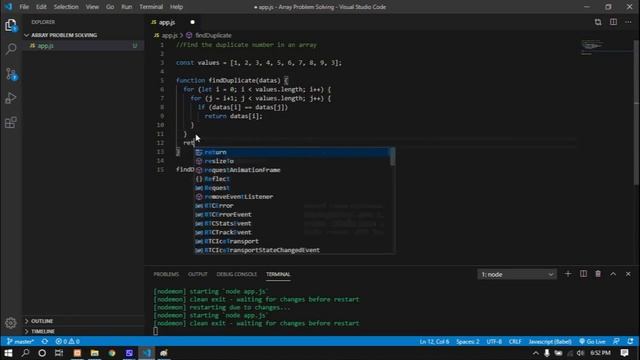Open the Windows Start menu
640x360 pixels.
point(8,353)
